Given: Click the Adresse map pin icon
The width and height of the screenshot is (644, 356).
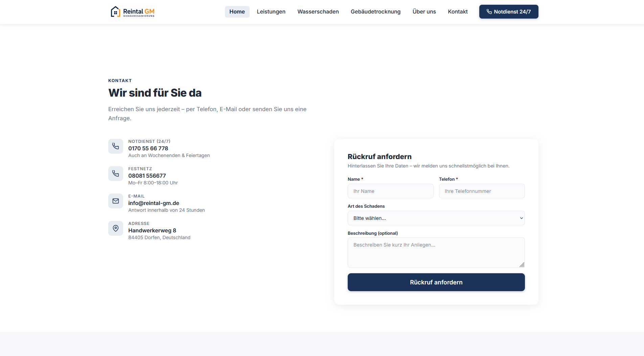Looking at the screenshot, I should [116, 228].
